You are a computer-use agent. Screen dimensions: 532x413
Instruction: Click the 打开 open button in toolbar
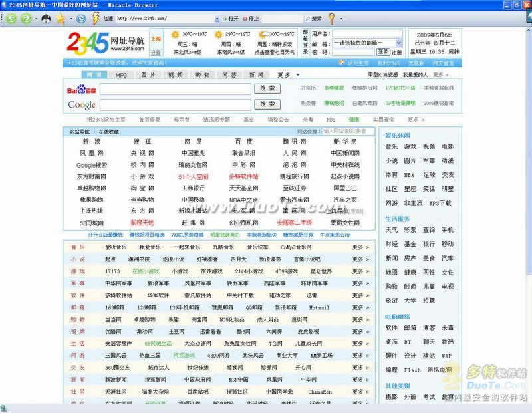(x=231, y=19)
